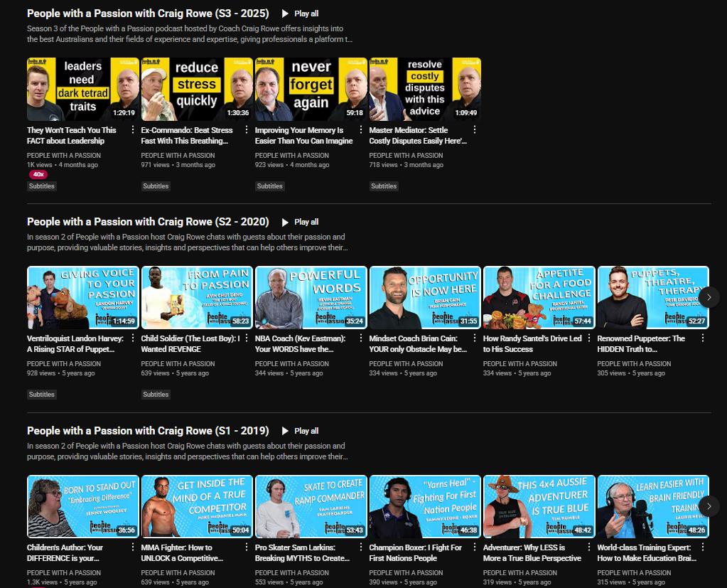Click the Champion Boxer video thumbnail

[424, 506]
